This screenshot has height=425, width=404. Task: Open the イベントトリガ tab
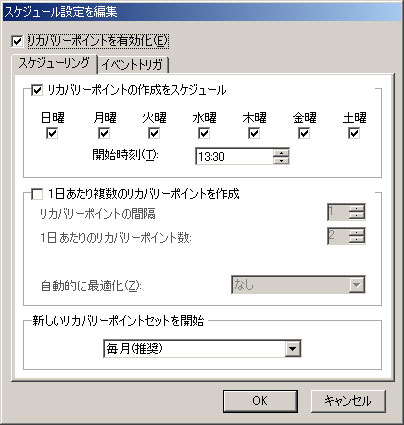click(132, 64)
